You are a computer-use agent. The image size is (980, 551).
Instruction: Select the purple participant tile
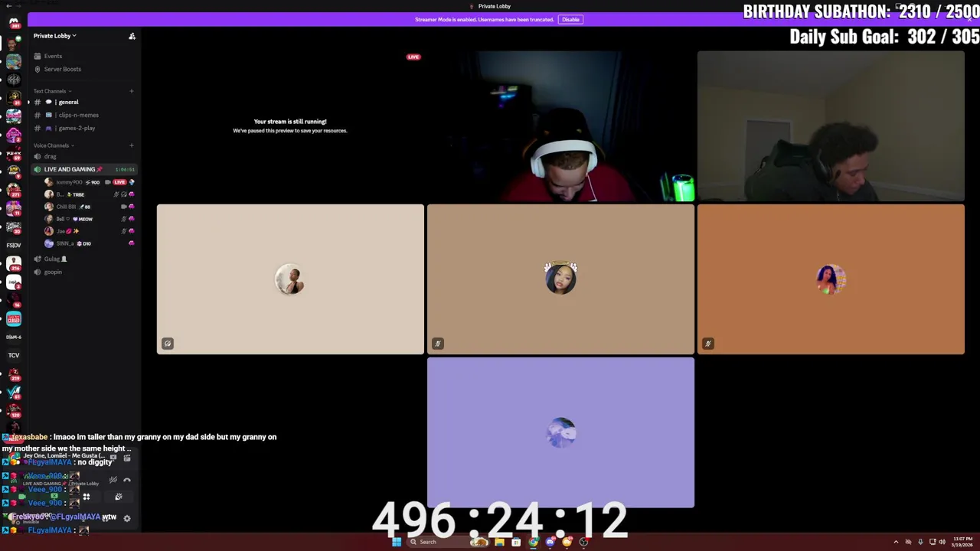click(560, 432)
